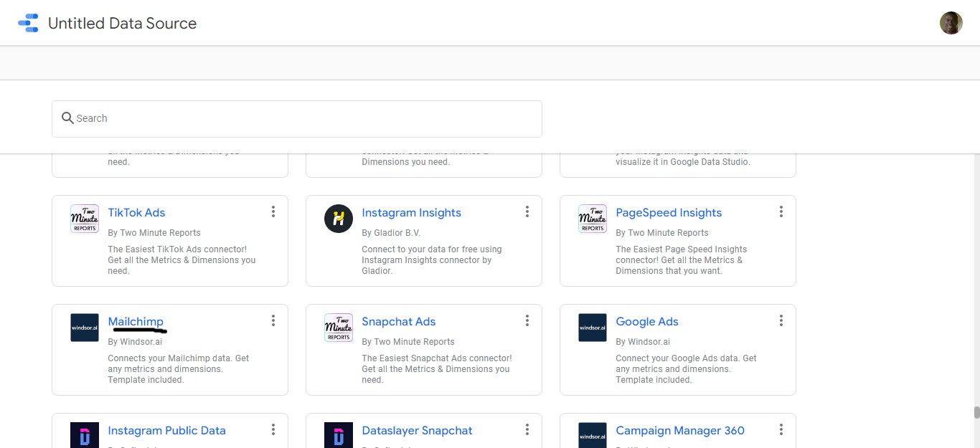Click 'By Two Minute Reports' under PageSpeed Insights
980x448 pixels.
pyautogui.click(x=662, y=233)
